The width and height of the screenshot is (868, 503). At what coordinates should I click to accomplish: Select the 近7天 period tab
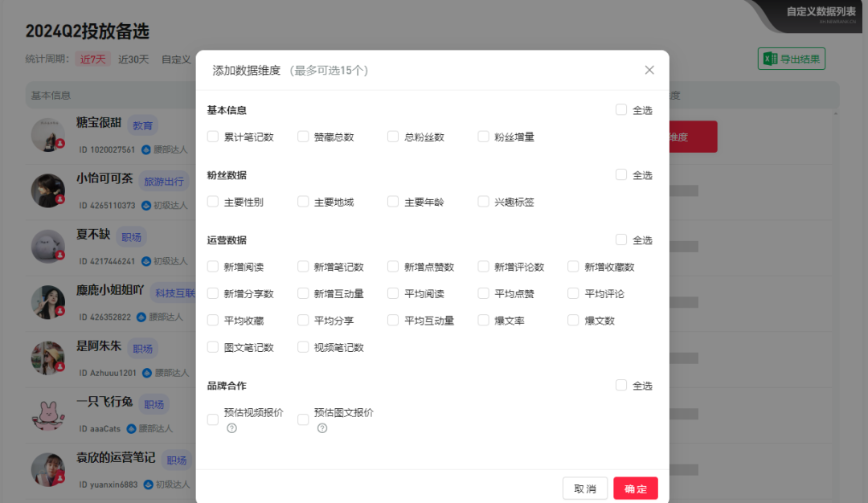coord(92,59)
